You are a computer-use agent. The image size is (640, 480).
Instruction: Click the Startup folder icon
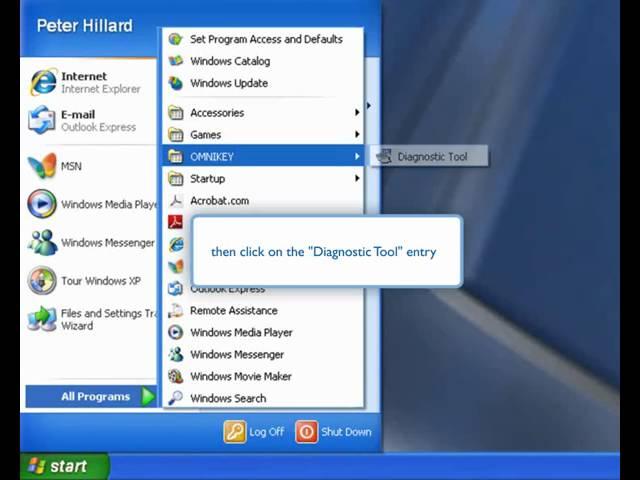click(176, 179)
